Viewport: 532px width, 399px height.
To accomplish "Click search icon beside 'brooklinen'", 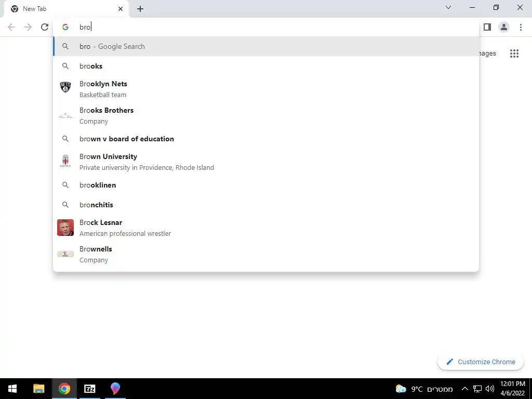I will pyautogui.click(x=65, y=185).
